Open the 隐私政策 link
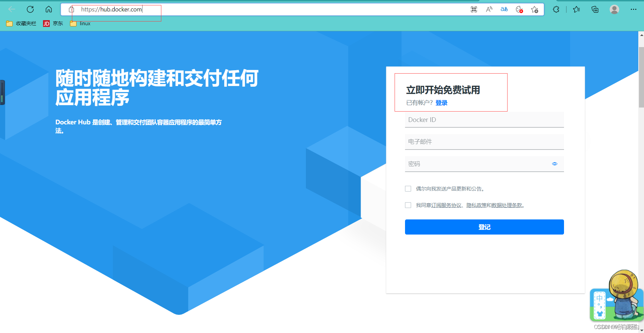Screen dimensions: 644x333 (476, 205)
